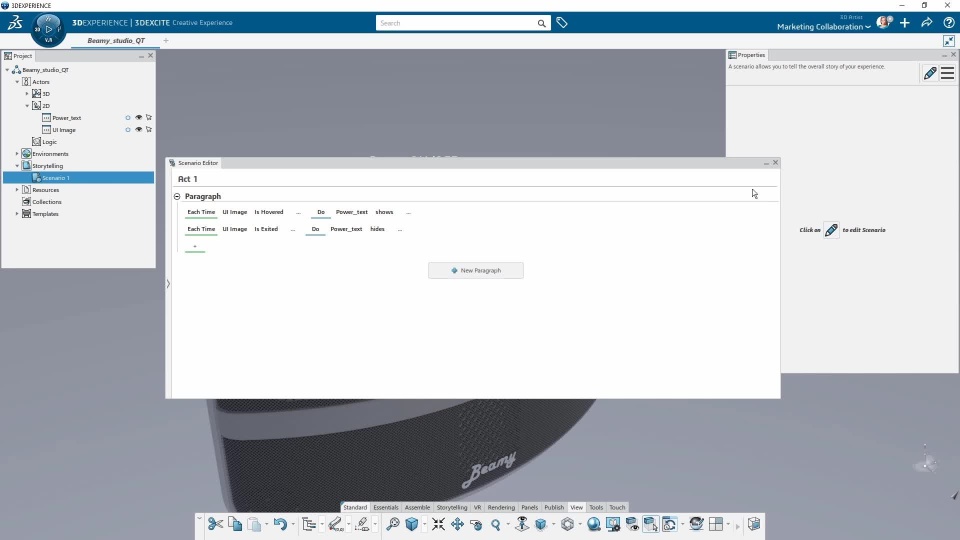This screenshot has height=540, width=960.
Task: Click the Fit All In zoom icon
Action: coord(438,524)
